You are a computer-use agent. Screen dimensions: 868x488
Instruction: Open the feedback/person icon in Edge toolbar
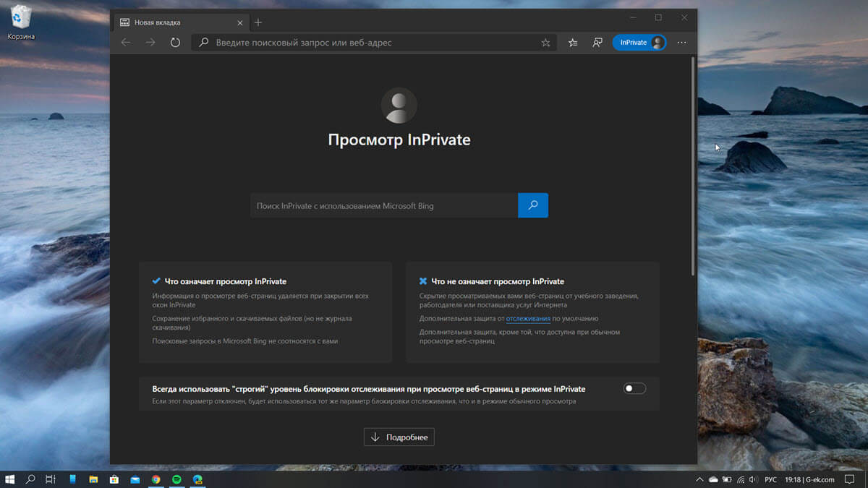[x=597, y=43]
